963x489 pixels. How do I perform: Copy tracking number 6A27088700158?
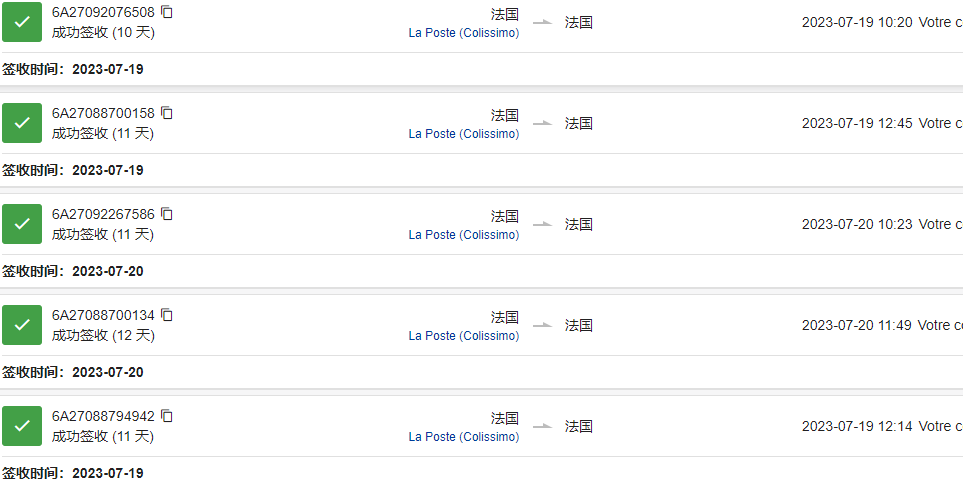coord(167,113)
